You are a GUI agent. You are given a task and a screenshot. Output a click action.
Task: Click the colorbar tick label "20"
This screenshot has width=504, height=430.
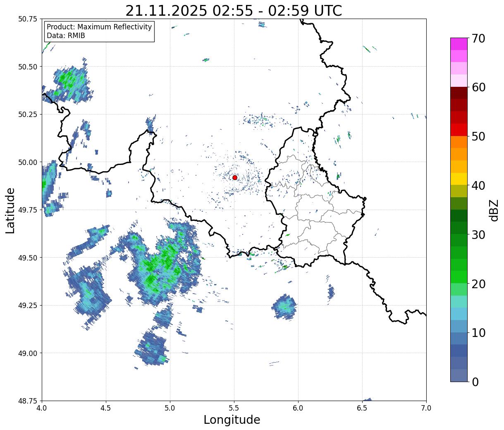478,284
